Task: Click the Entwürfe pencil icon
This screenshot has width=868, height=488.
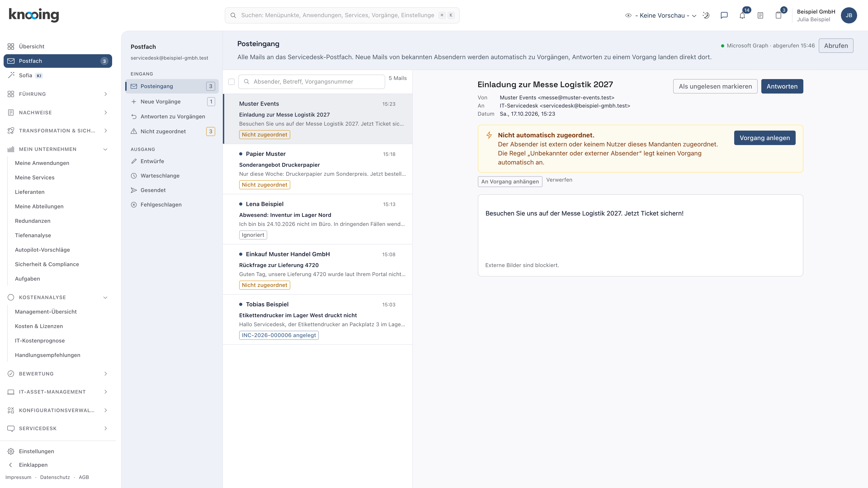Action: pyautogui.click(x=134, y=161)
